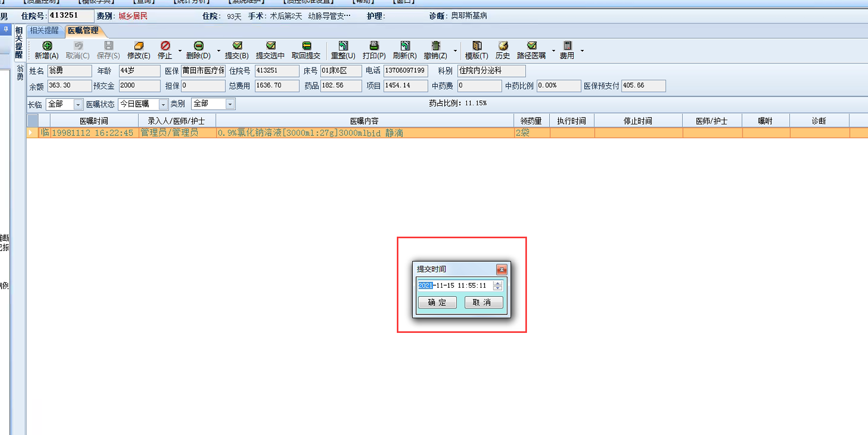The width and height of the screenshot is (868, 435).
Task: Click the 总费用 field 1636.70
Action: [277, 86]
